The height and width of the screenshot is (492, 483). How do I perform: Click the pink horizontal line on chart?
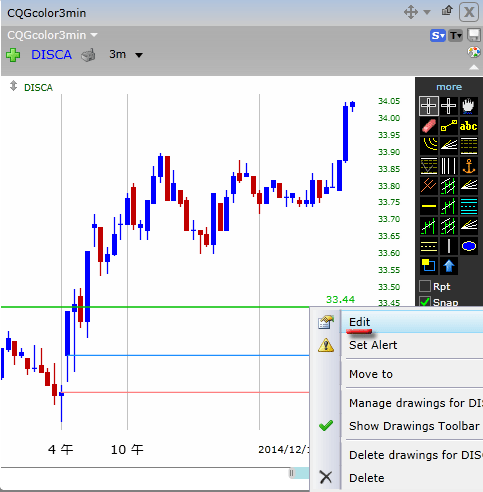click(x=186, y=392)
